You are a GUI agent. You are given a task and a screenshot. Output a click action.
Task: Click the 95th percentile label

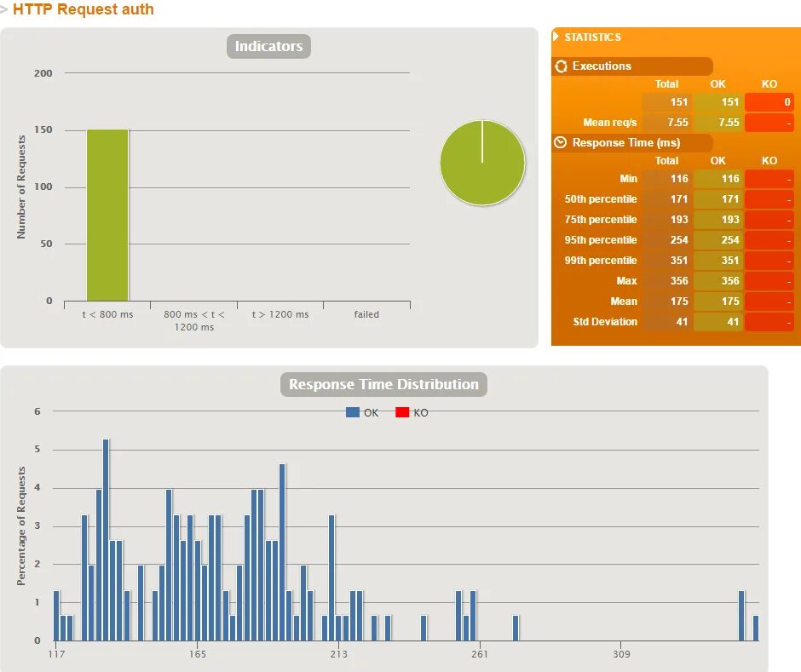tap(601, 240)
